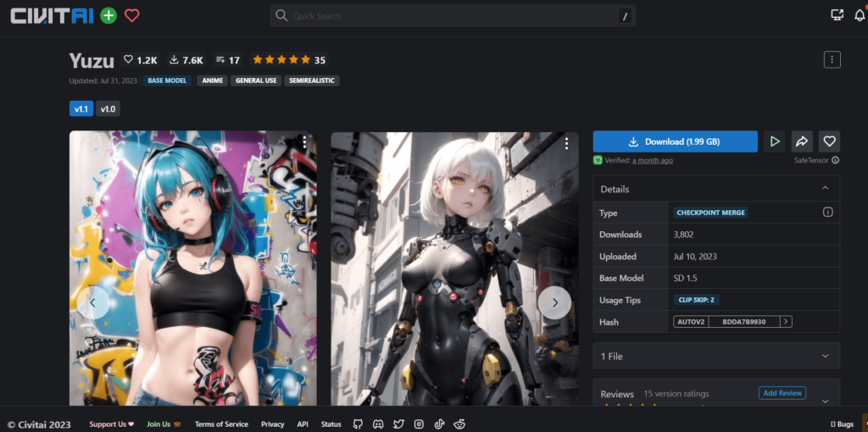Screen dimensions: 868x432
Task: Go to next gallery image
Action: 554,302
